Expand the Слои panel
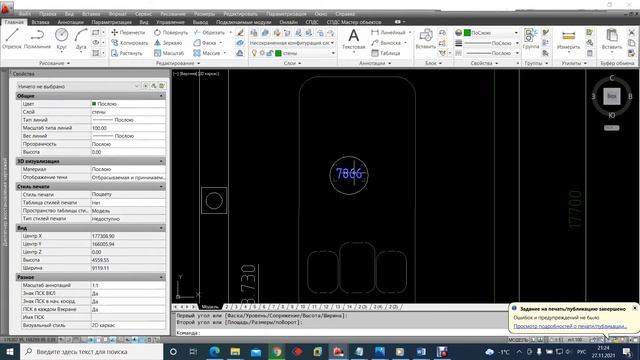 (292, 63)
